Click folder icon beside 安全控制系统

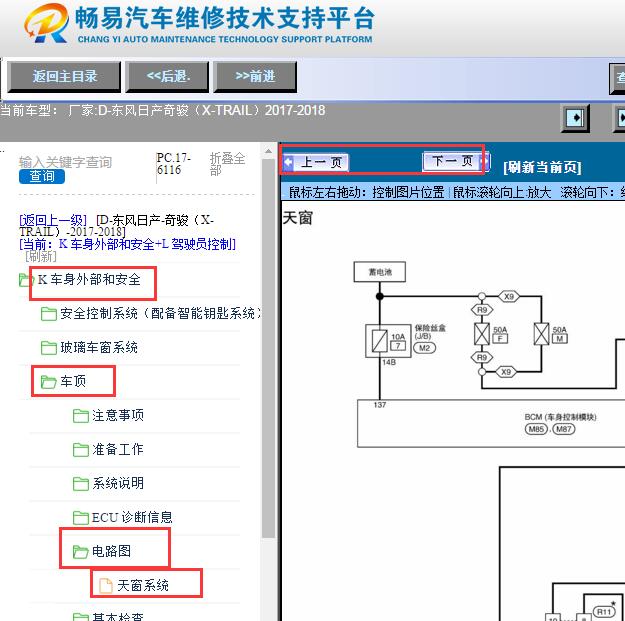49,314
